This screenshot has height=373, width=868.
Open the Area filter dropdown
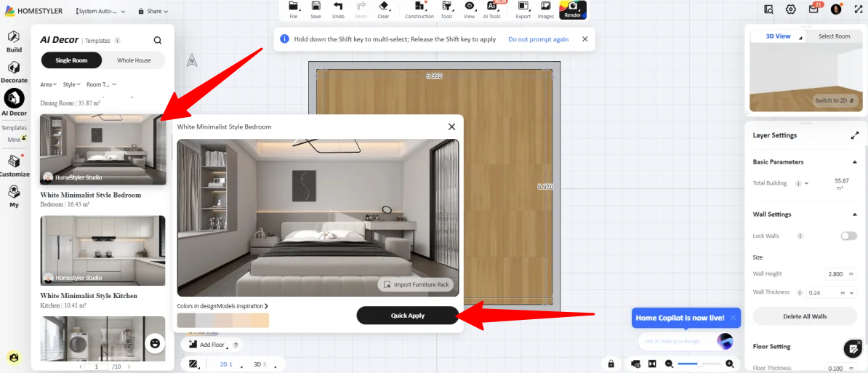pyautogui.click(x=48, y=84)
